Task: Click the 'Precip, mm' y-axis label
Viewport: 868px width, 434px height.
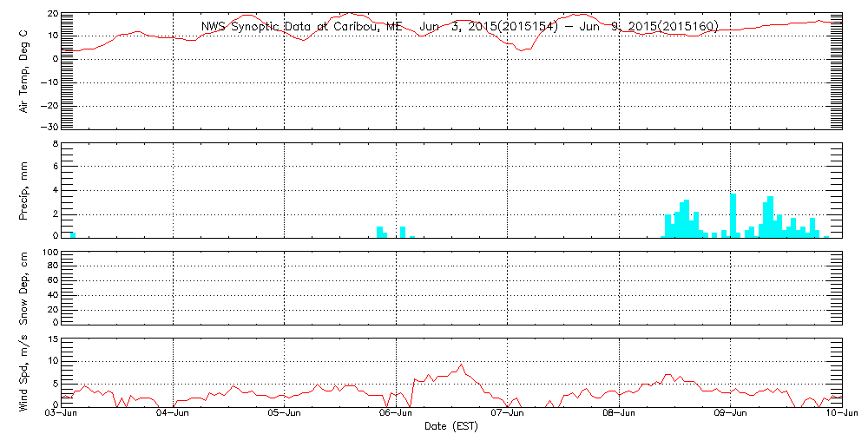Action: (25, 190)
